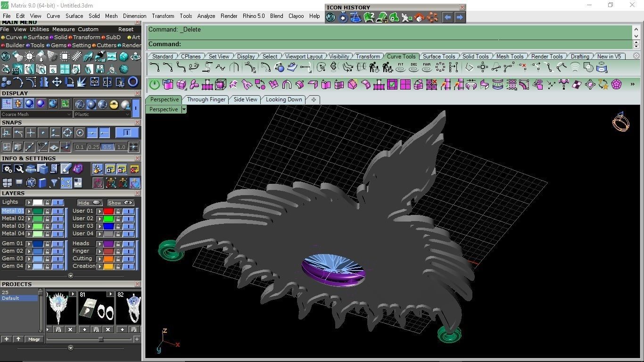Click the film clapperboard animation icon

[x=17, y=69]
